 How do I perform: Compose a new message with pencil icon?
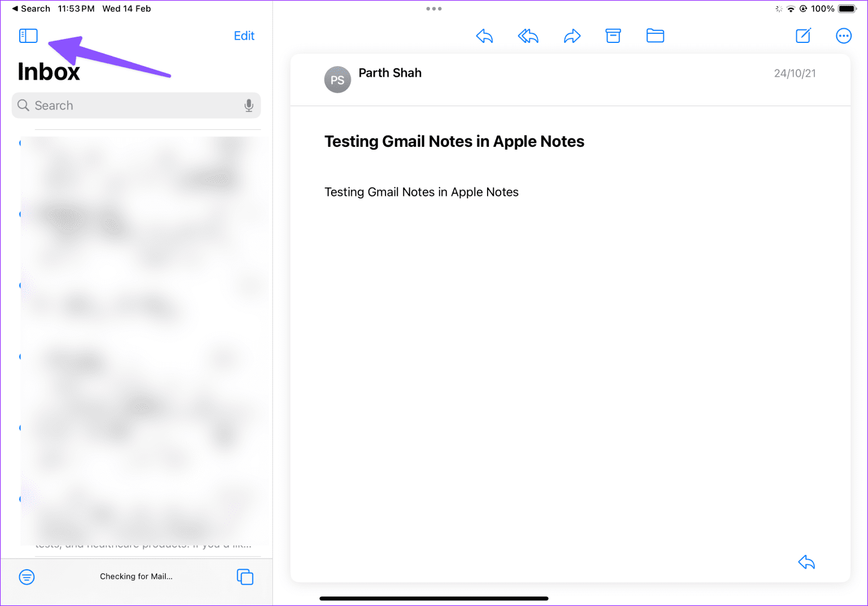[803, 36]
